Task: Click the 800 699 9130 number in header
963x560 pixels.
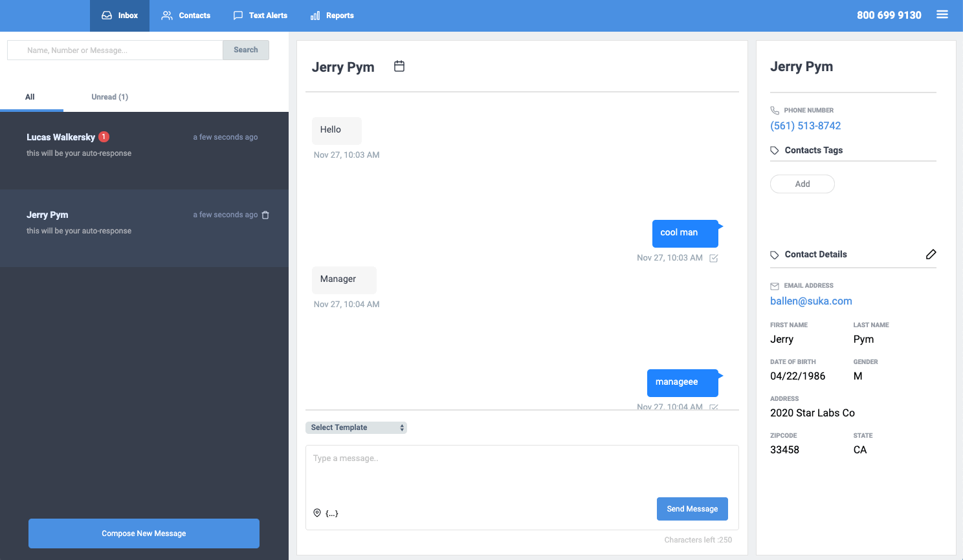Action: 889,15
